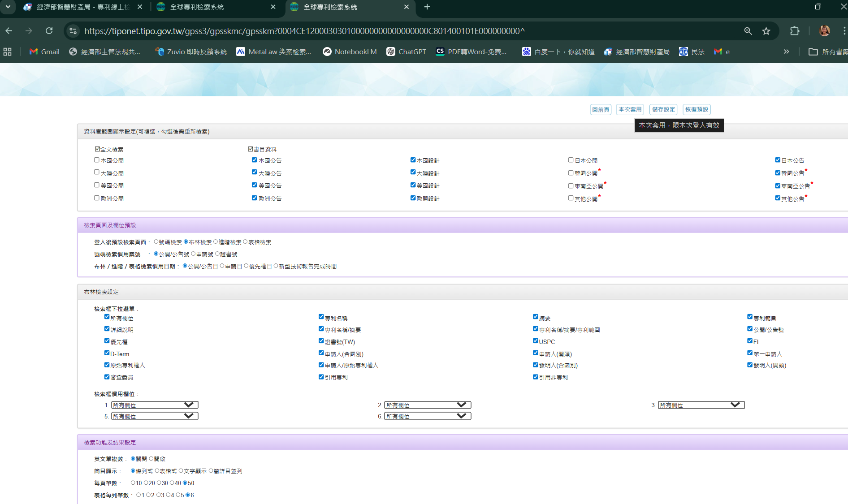Select 進階檢索 as default search page
The width and height of the screenshot is (848, 504).
point(216,241)
